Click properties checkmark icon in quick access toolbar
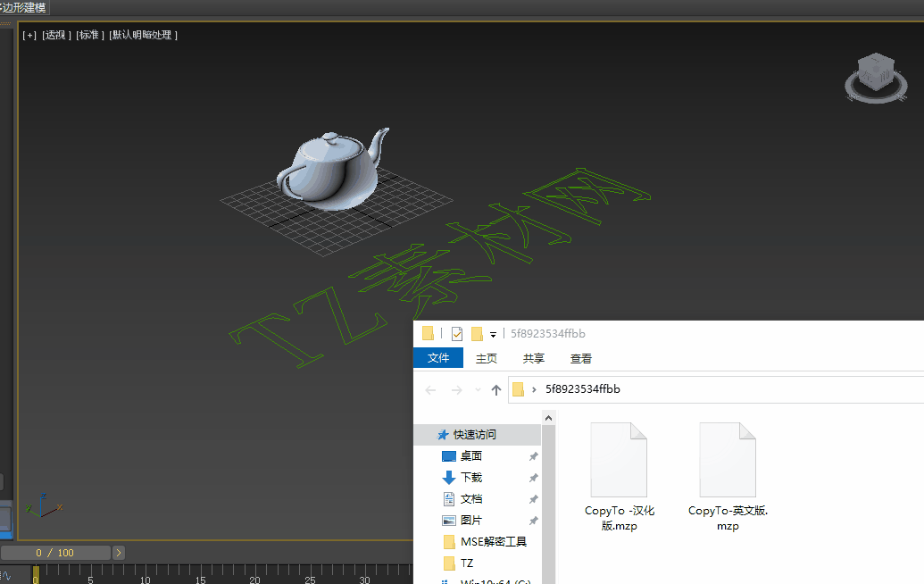The height and width of the screenshot is (584, 924). (457, 334)
